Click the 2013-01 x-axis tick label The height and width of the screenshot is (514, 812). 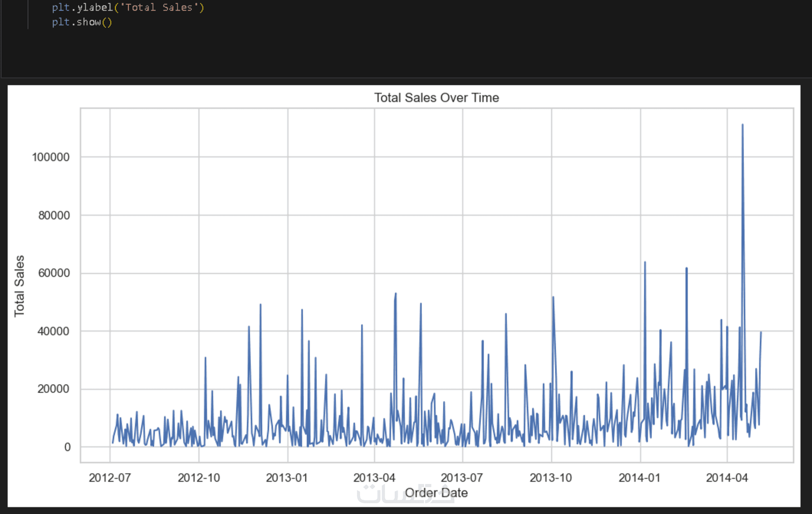point(287,478)
